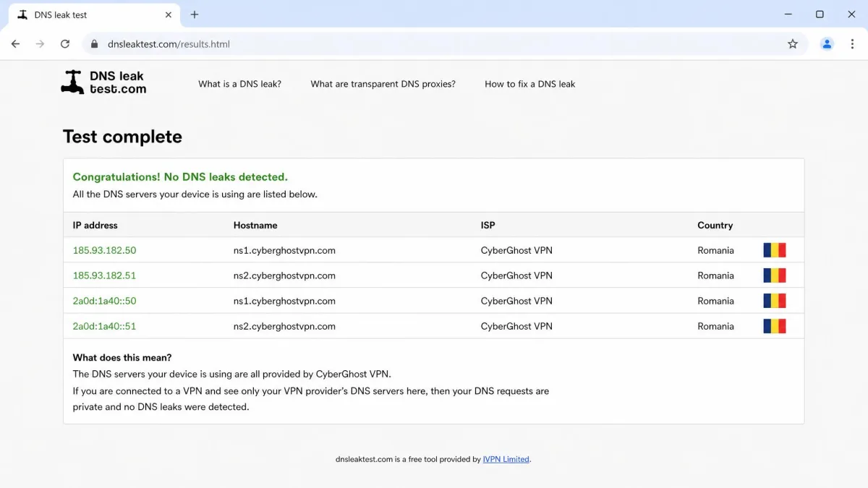868x488 pixels.
Task: Click ns1.cyberghostvpn.com in the 185.93.182.50 row
Action: pyautogui.click(x=284, y=251)
